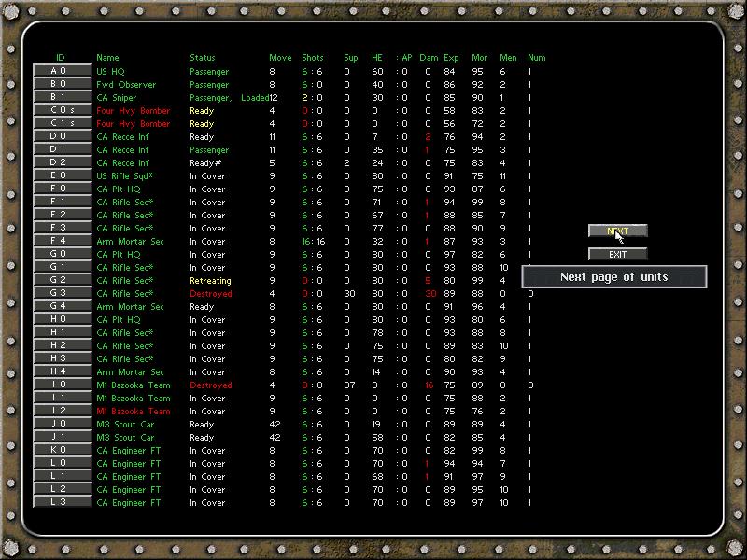This screenshot has width=747, height=560.
Task: Click the Exp column header
Action: pos(451,58)
